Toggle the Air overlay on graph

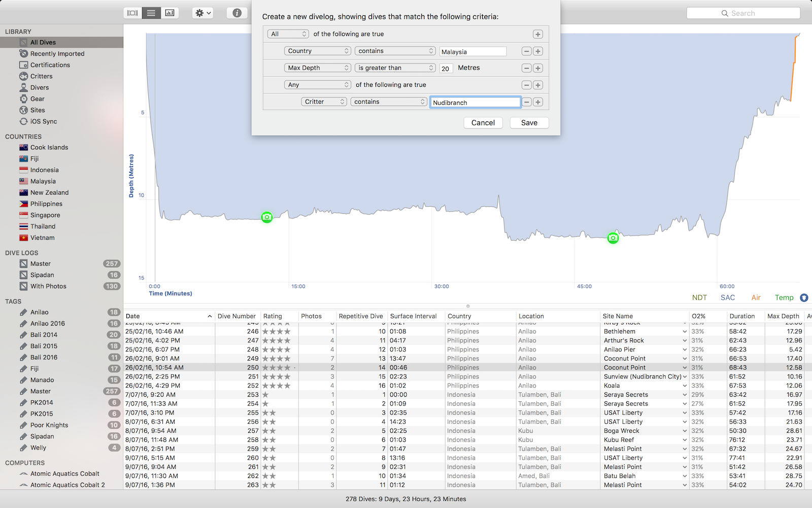[x=756, y=298]
